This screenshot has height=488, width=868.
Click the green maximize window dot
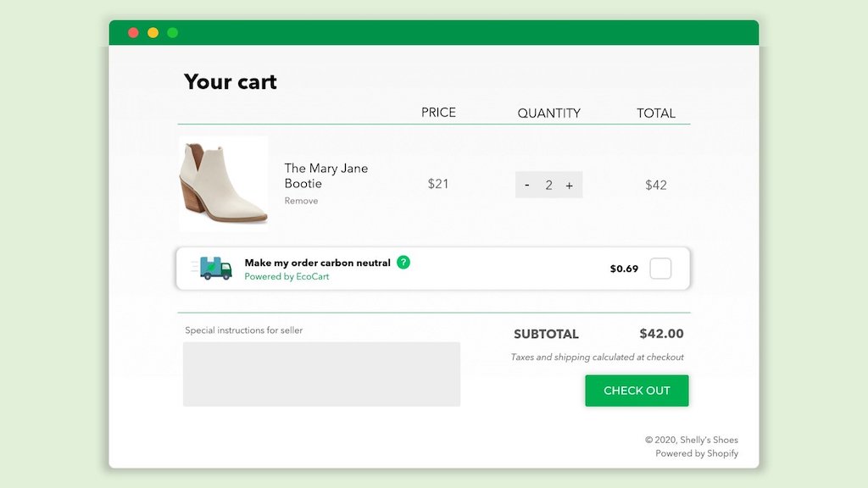coord(172,33)
